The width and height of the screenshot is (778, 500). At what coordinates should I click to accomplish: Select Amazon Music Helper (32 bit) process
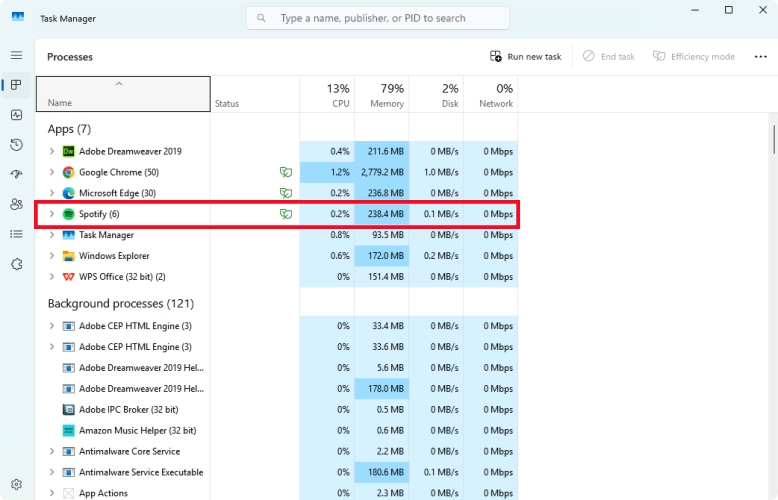277,431
